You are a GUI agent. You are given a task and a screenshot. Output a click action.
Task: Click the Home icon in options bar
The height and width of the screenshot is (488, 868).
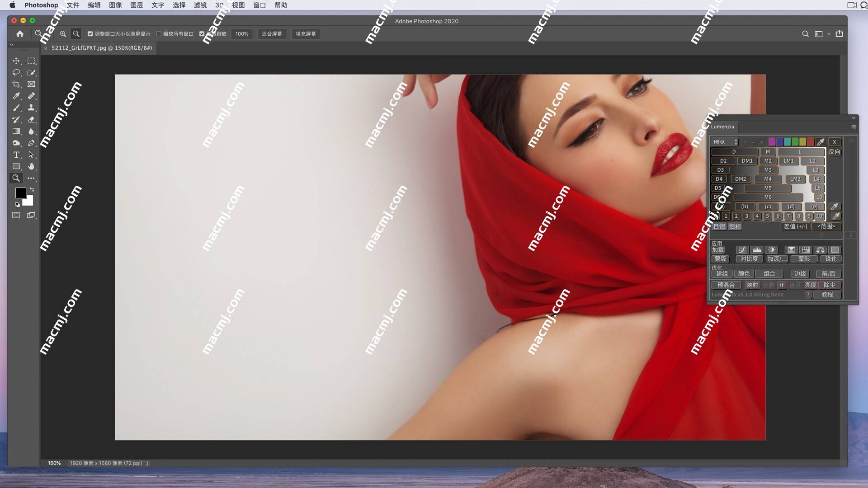pyautogui.click(x=20, y=34)
